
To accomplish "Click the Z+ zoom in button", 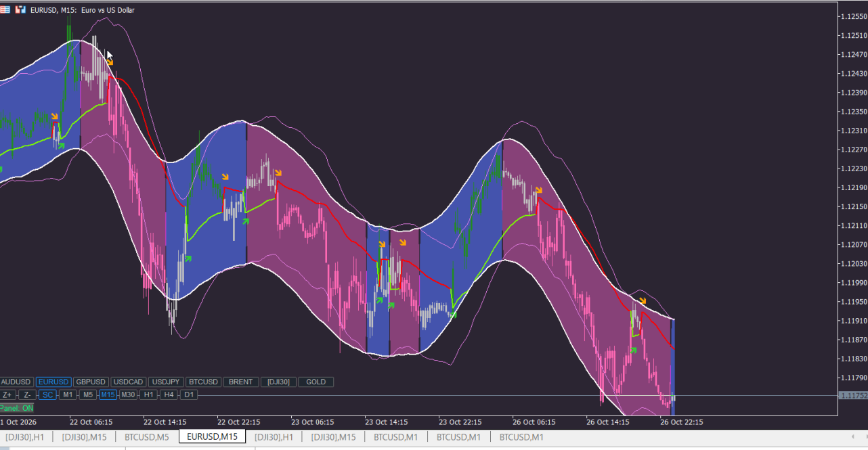I will [x=7, y=395].
